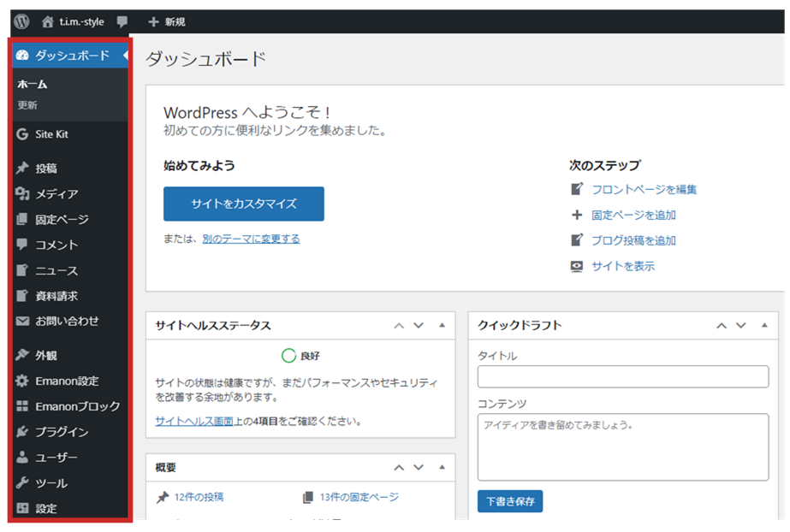790x532 pixels.
Task: Click the タイトル input field
Action: 623,376
